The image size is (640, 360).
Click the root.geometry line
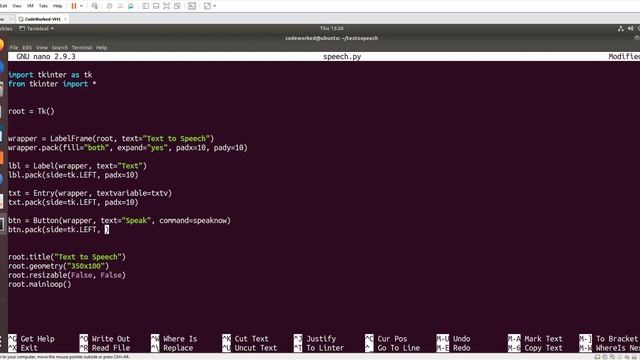59,266
